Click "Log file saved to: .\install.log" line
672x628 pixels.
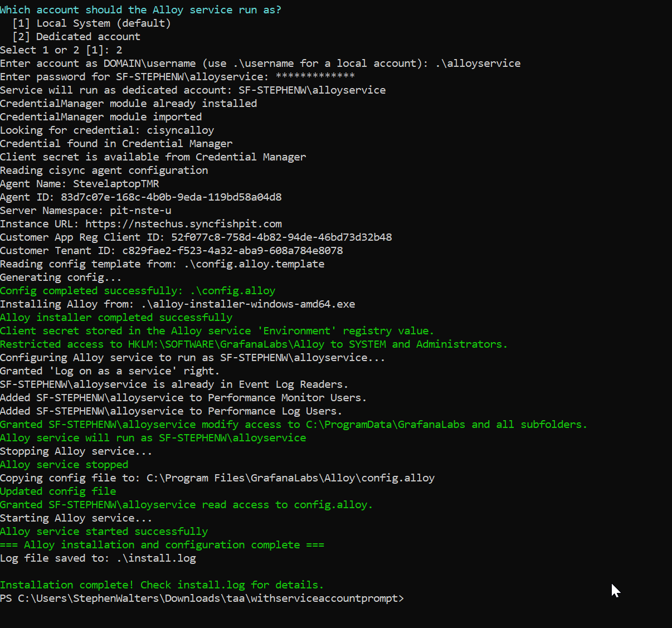(98, 558)
